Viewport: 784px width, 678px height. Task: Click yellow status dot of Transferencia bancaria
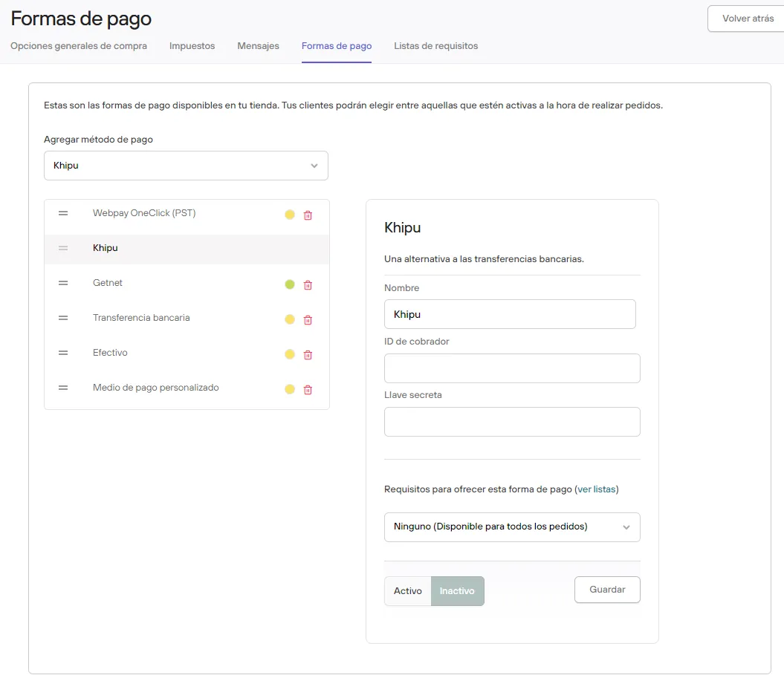[290, 320]
